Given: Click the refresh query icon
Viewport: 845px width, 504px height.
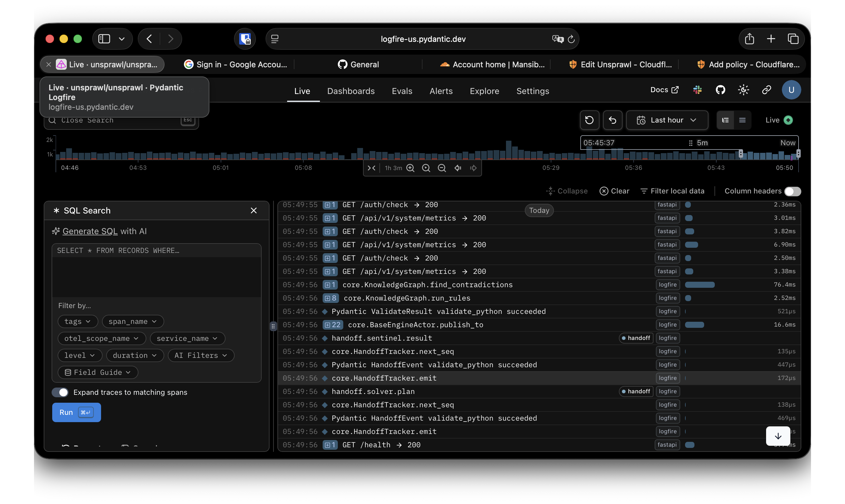Looking at the screenshot, I should pos(589,120).
